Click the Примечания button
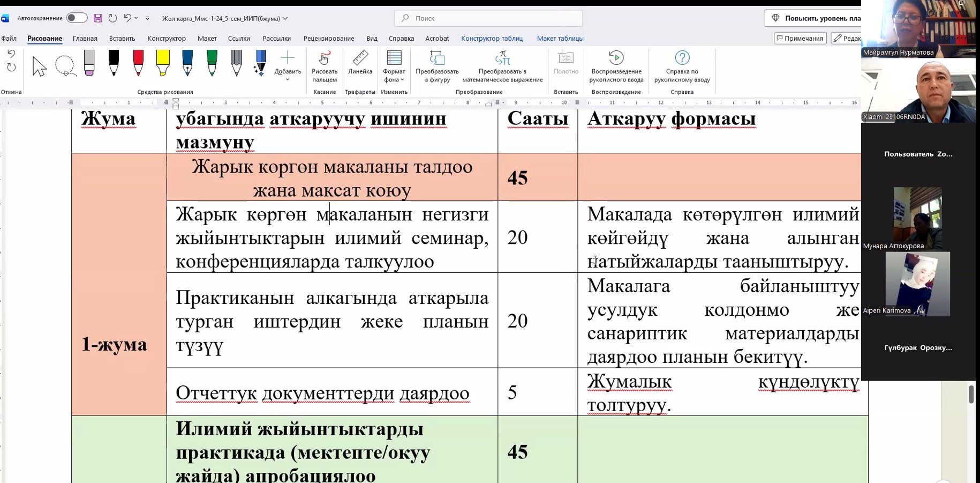 point(800,38)
